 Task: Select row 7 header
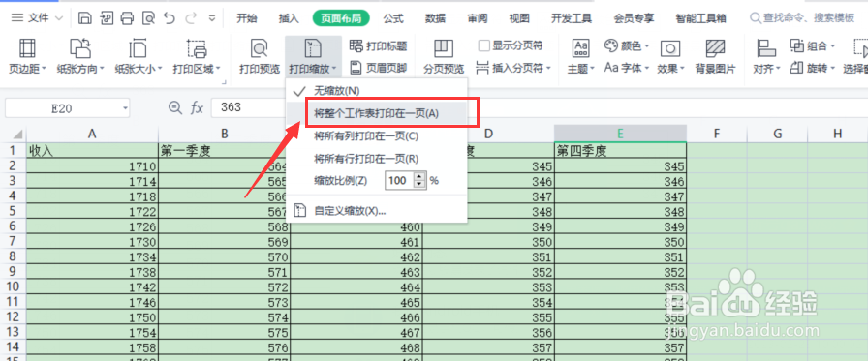14,242
